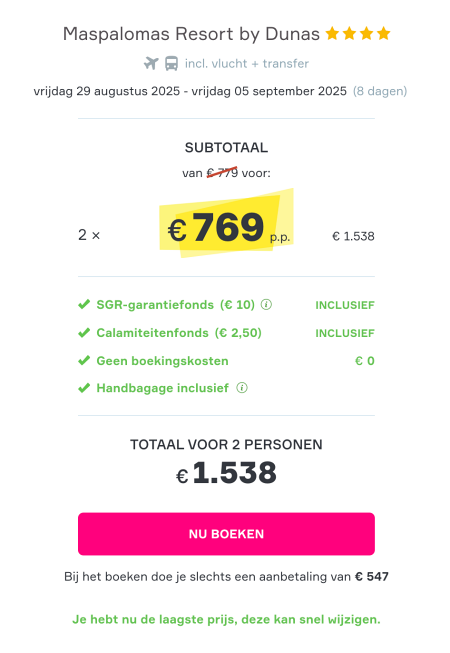Viewport: 450px width, 653px height.
Task: Click the bus transfer icon
Action: [172, 64]
